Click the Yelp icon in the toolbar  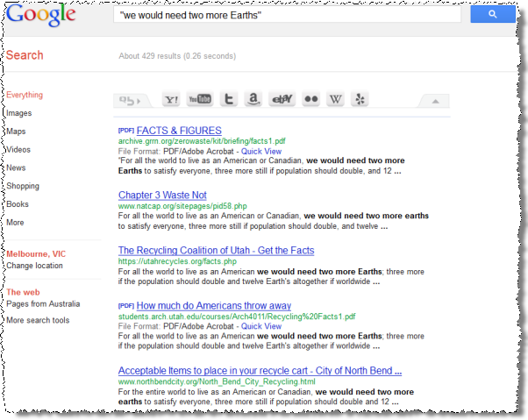[x=360, y=100]
